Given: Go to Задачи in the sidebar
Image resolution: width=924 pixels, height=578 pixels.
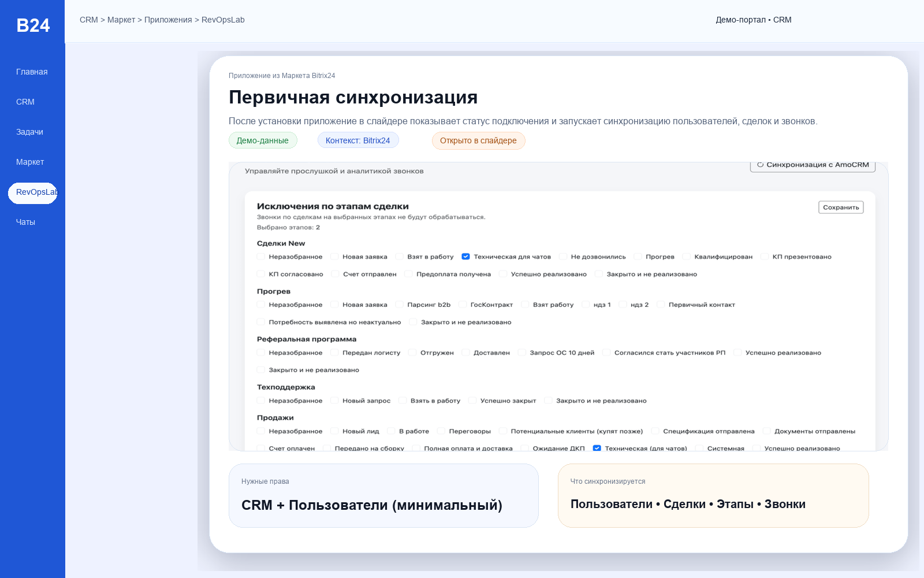Looking at the screenshot, I should pos(29,132).
